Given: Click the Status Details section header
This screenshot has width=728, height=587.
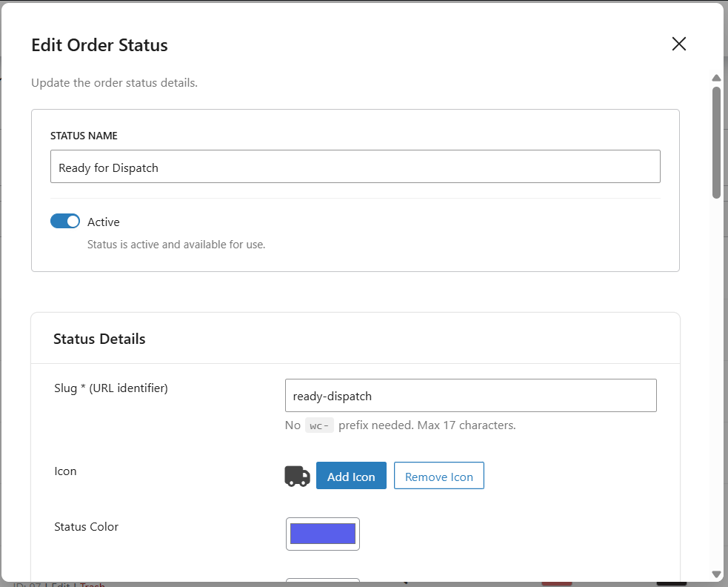Looking at the screenshot, I should click(99, 339).
